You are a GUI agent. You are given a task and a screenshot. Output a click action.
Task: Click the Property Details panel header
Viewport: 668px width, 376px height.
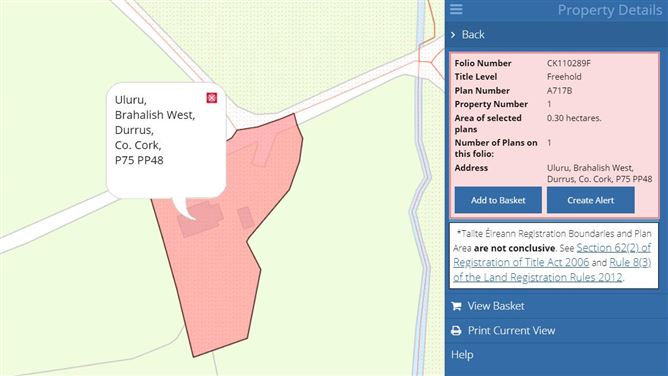tap(610, 10)
